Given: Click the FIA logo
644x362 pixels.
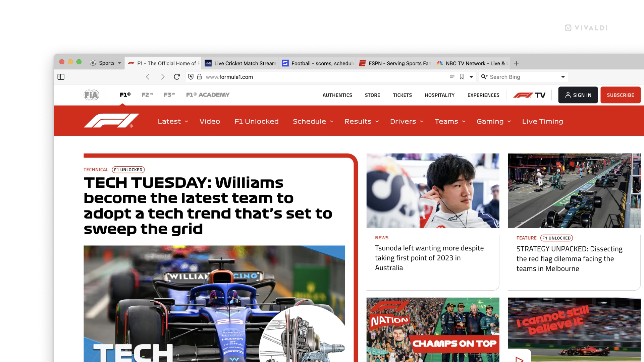Looking at the screenshot, I should (92, 95).
